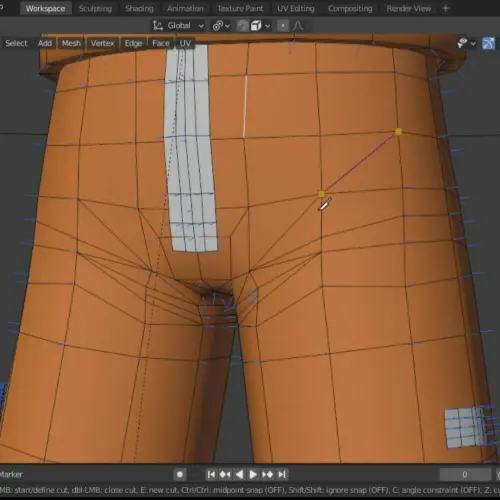This screenshot has width=500, height=500.
Task: Click the 'ignore snap (OFF)' status text
Action: 356,490
